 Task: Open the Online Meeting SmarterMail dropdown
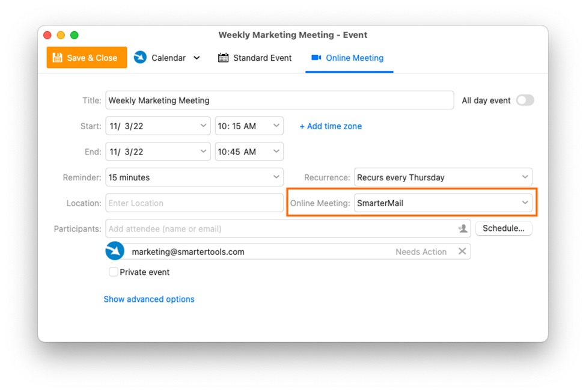443,203
